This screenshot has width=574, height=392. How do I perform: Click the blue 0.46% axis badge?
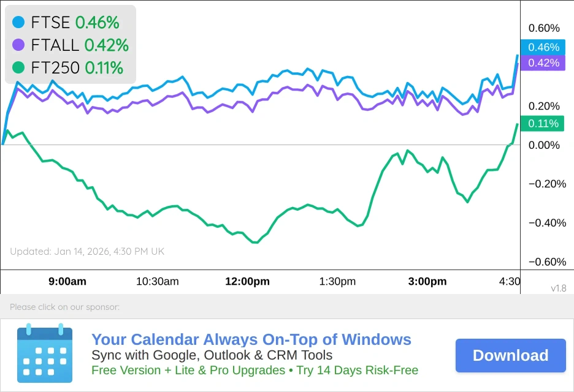point(542,47)
